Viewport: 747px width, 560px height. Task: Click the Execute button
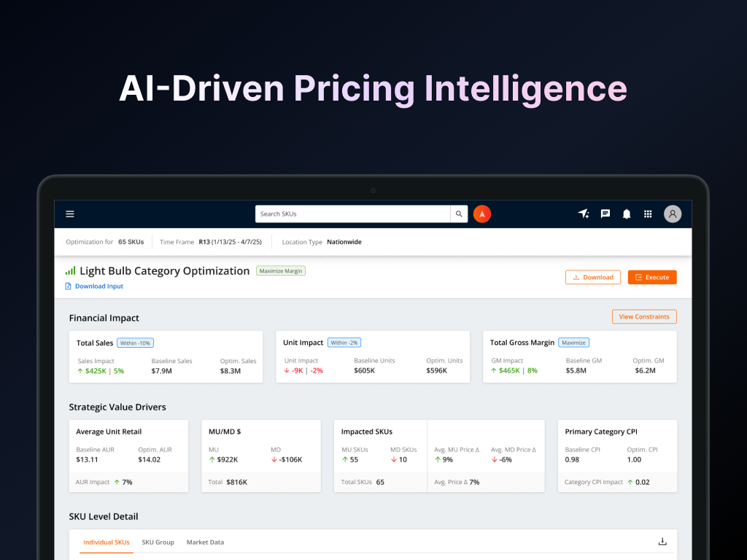(651, 277)
